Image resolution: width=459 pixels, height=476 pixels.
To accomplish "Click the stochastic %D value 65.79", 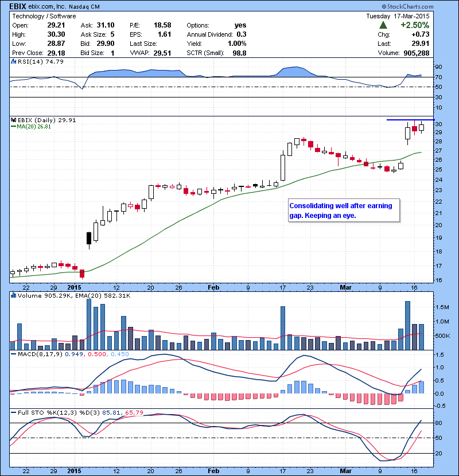I will 134,412.
